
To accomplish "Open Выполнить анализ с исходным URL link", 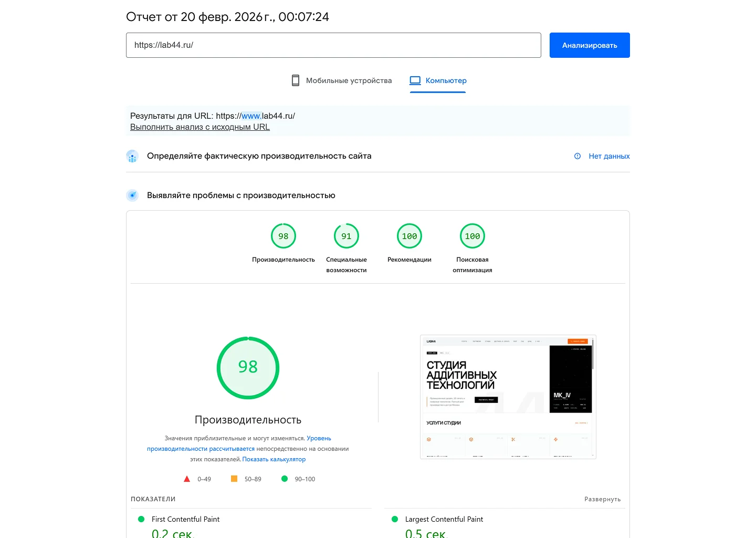I will point(200,127).
